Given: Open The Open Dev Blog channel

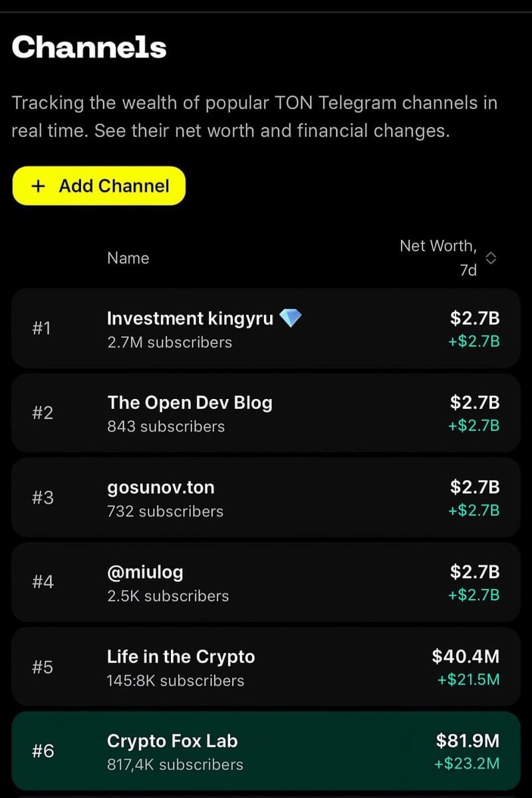Looking at the screenshot, I should (x=190, y=403).
